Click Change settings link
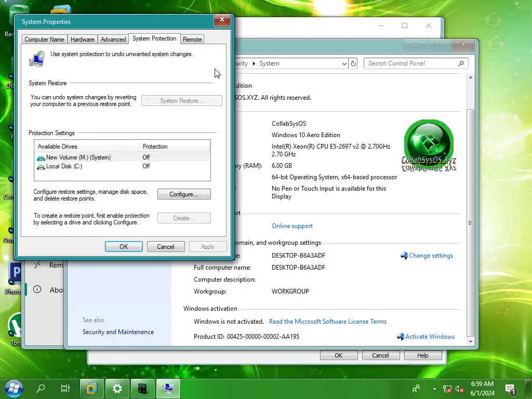The height and width of the screenshot is (399, 532). 431,256
